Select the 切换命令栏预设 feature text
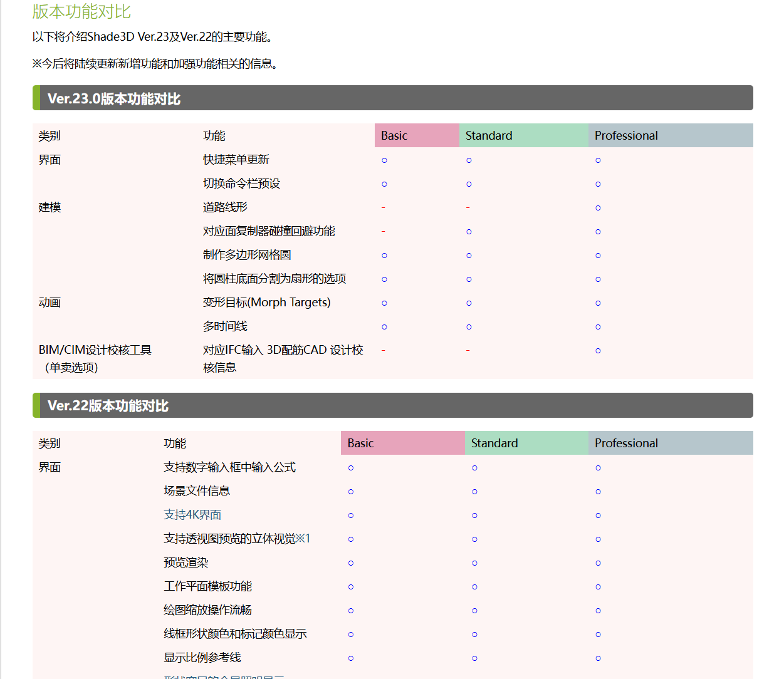 point(241,184)
